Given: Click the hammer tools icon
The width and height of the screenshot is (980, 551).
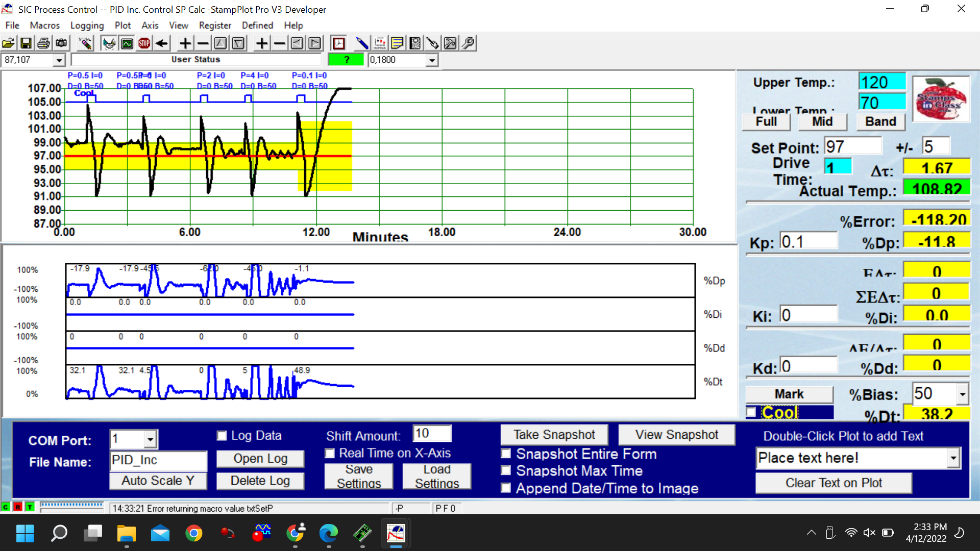Looking at the screenshot, I should [x=450, y=43].
